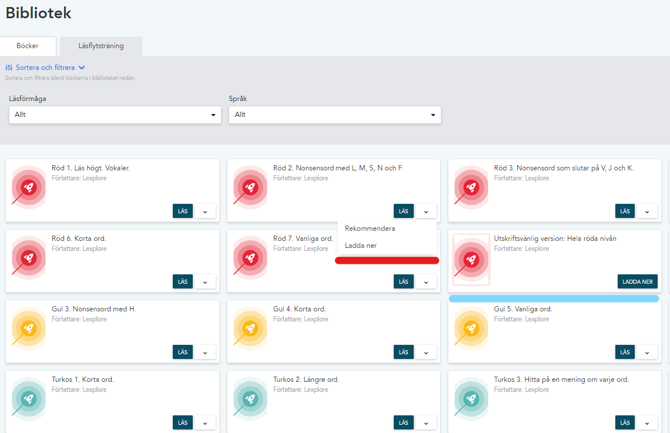Click the yellow rocket icon for Gul 3
The width and height of the screenshot is (670, 433).
point(29,328)
